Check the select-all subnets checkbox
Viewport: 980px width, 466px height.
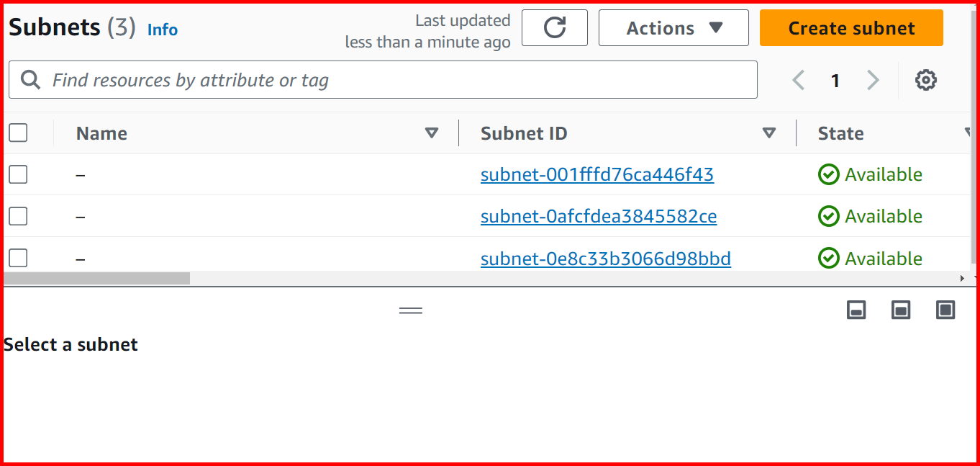[18, 133]
